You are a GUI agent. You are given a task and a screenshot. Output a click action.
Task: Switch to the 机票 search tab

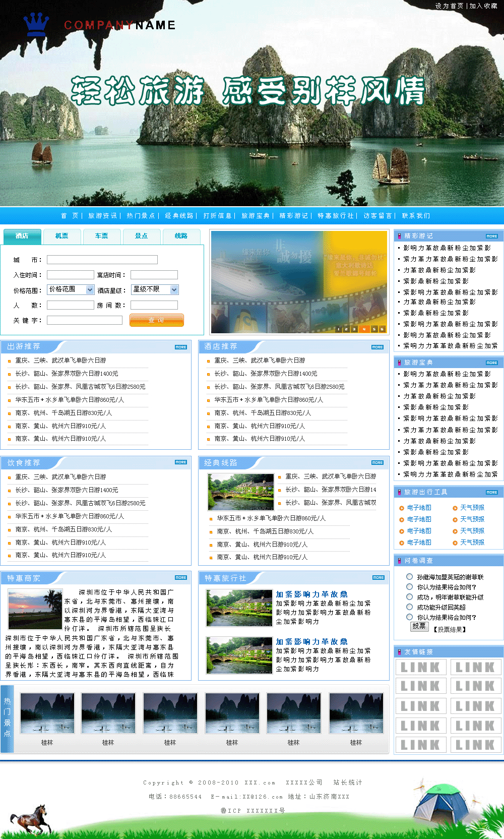click(62, 236)
